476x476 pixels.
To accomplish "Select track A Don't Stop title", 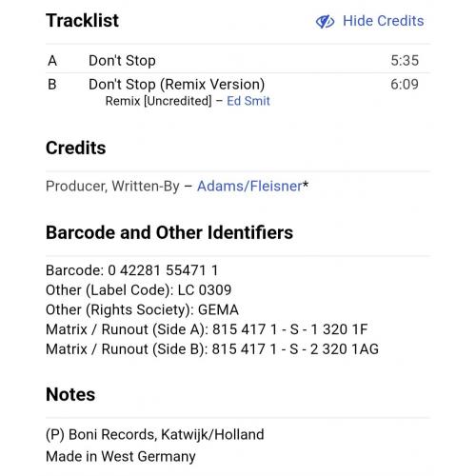I will 122,60.
